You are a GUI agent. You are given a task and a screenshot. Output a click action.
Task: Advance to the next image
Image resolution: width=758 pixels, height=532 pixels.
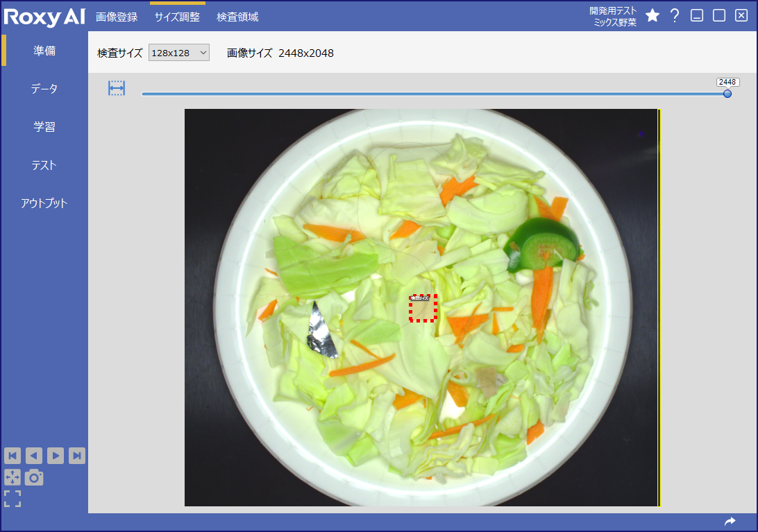pyautogui.click(x=55, y=456)
